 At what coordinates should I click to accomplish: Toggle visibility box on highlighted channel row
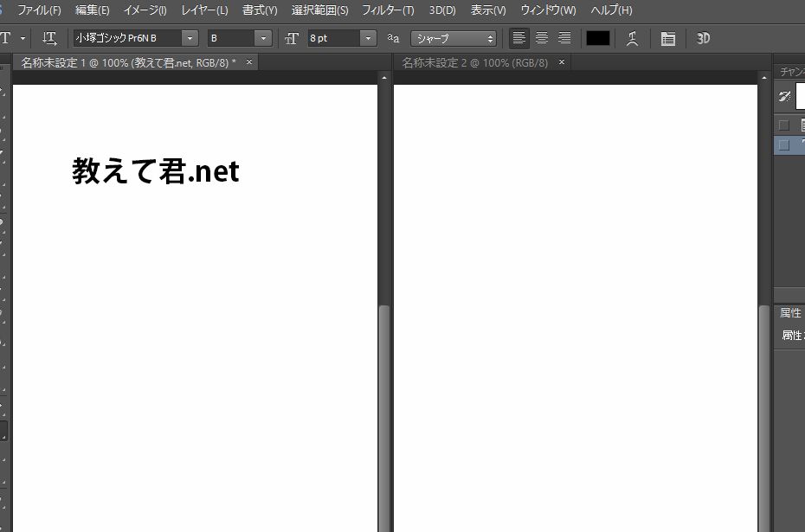(784, 144)
